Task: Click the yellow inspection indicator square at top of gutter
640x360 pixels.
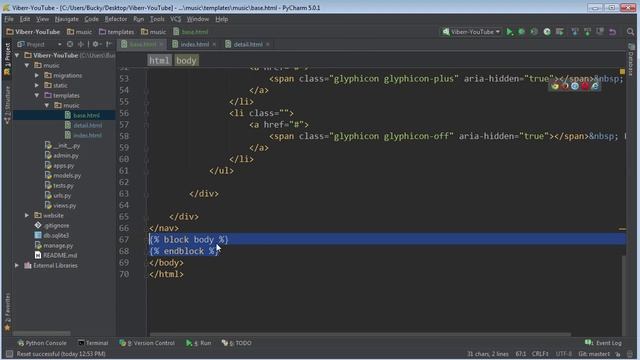Action: pyautogui.click(x=622, y=71)
